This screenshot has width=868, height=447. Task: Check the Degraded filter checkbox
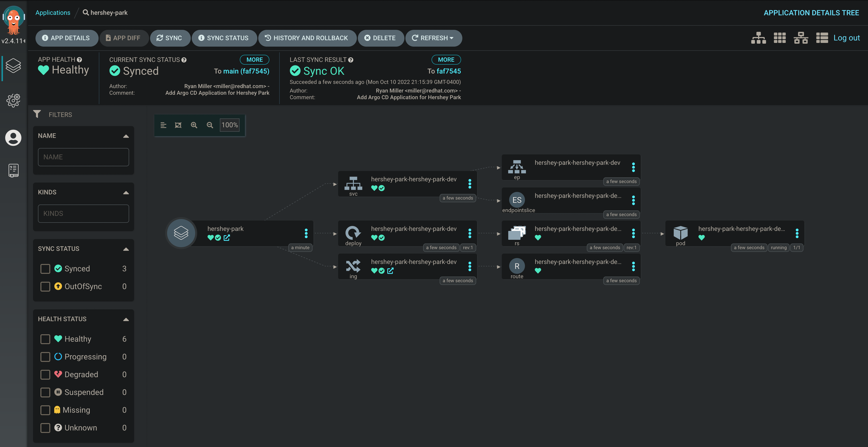(x=45, y=374)
